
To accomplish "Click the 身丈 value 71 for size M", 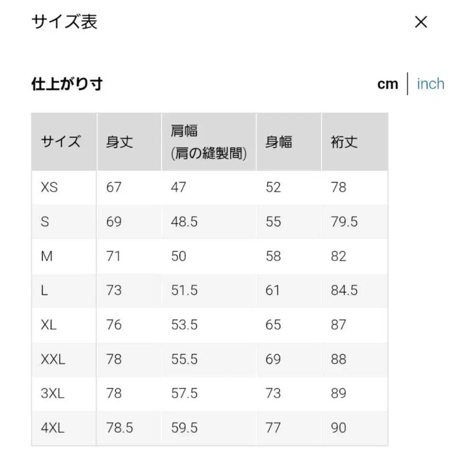I will (114, 256).
